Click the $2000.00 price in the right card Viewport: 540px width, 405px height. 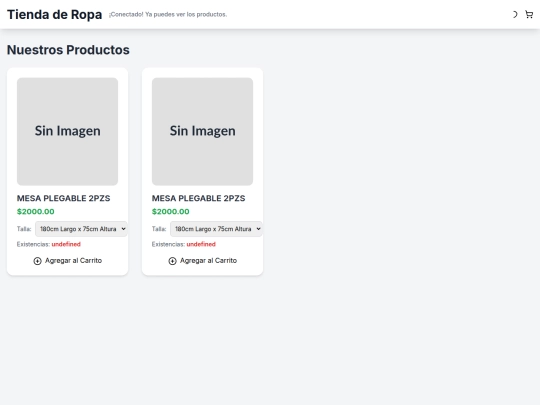[171, 211]
